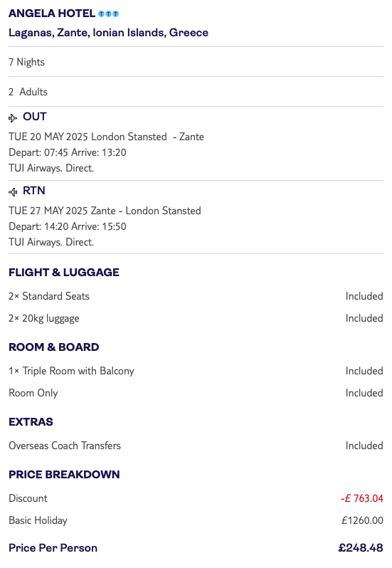Click the first T rating symbol
392x568 pixels.
click(102, 14)
